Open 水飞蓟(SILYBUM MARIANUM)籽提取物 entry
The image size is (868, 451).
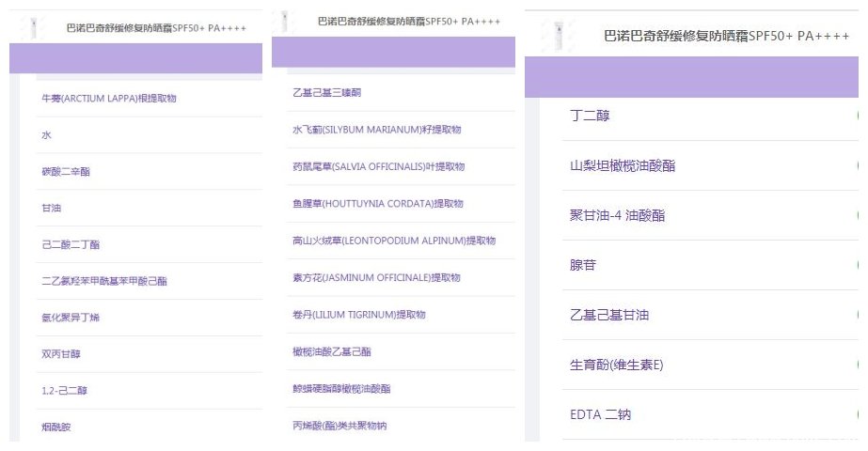(x=376, y=130)
